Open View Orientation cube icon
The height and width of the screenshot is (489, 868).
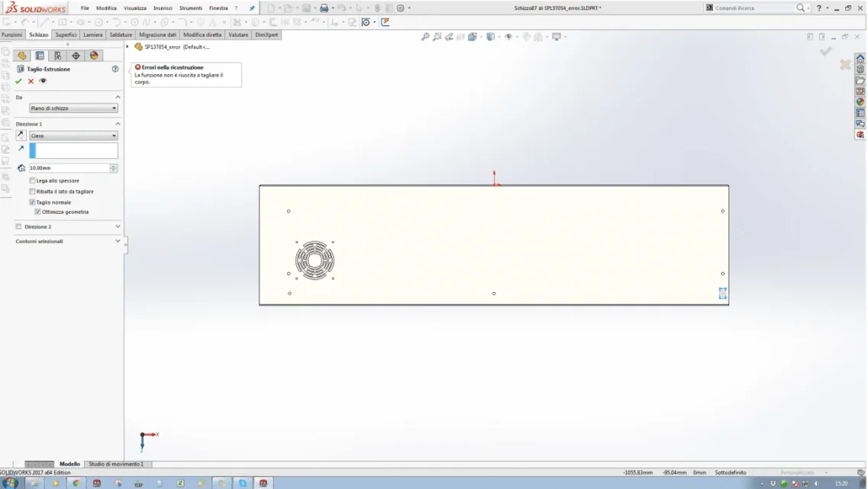[x=473, y=37]
